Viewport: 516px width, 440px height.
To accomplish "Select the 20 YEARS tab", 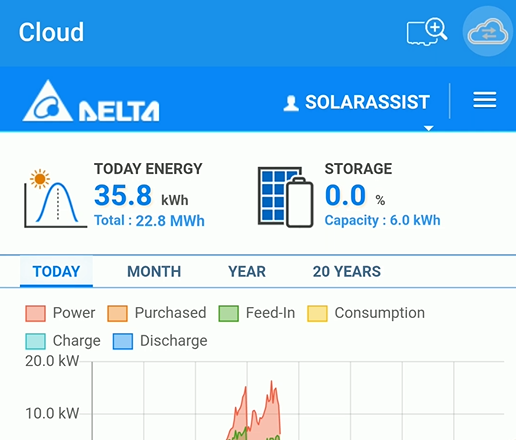I will click(x=347, y=271).
